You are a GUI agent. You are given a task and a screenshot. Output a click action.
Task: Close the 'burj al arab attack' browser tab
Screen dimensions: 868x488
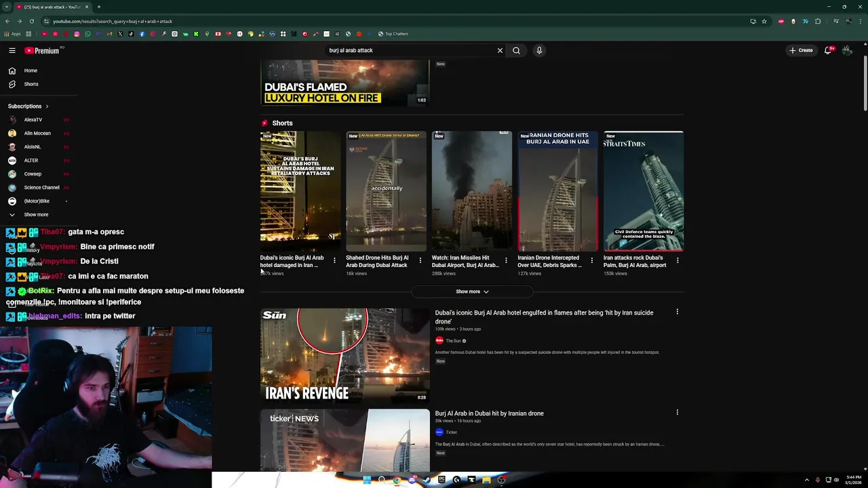[87, 7]
